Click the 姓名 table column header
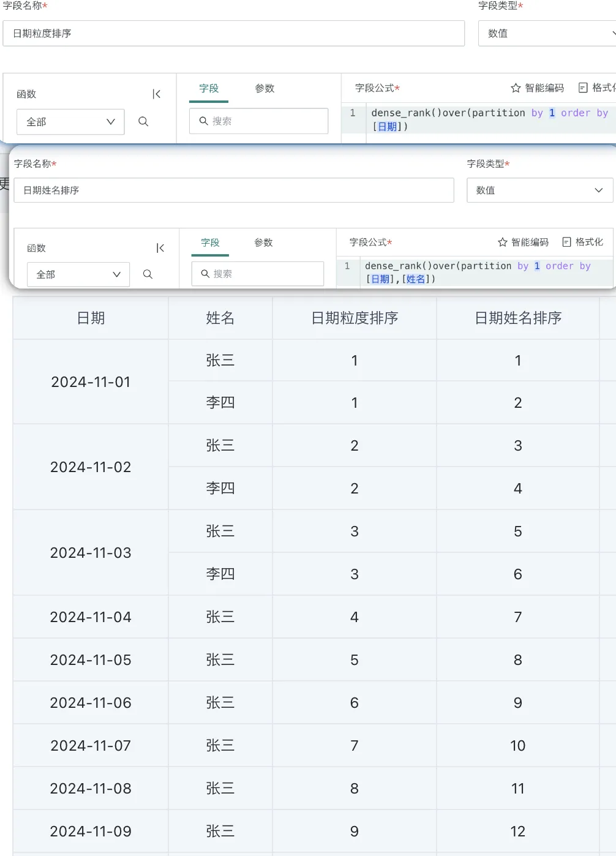The height and width of the screenshot is (856, 616). pyautogui.click(x=220, y=318)
